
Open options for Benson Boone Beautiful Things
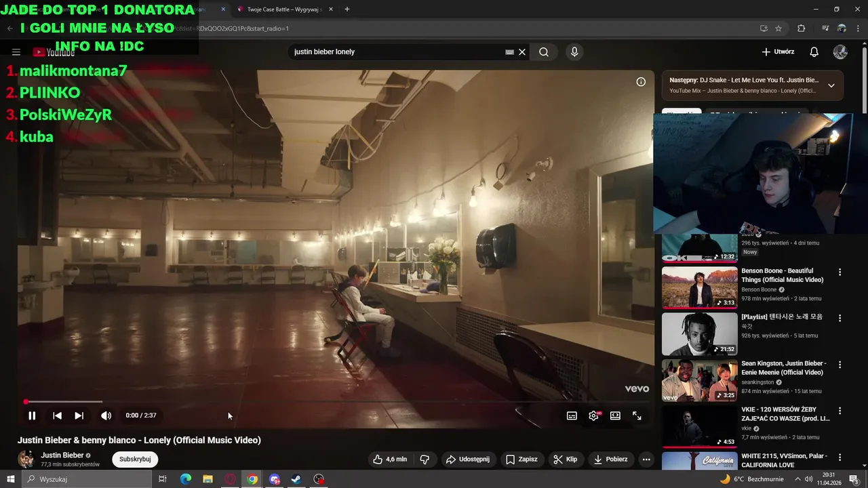tap(840, 272)
